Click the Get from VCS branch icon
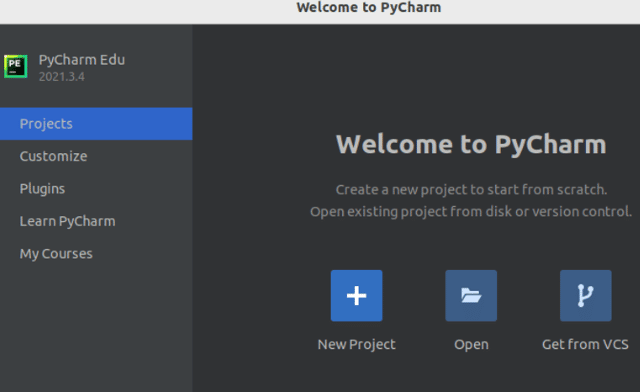 [x=586, y=295]
